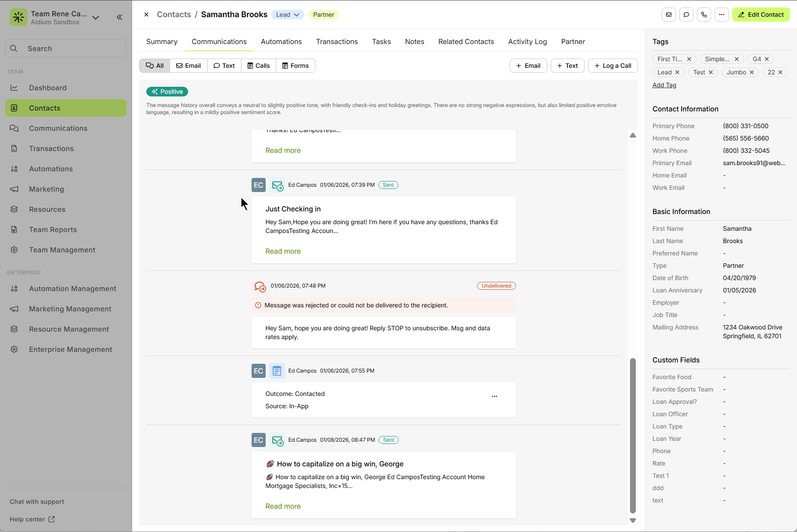Remove the G4 tag
The width and height of the screenshot is (797, 532).
(767, 59)
